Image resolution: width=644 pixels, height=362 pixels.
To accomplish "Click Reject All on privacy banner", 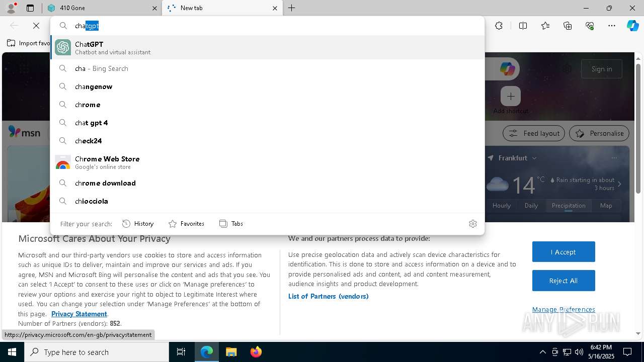I will click(x=563, y=281).
